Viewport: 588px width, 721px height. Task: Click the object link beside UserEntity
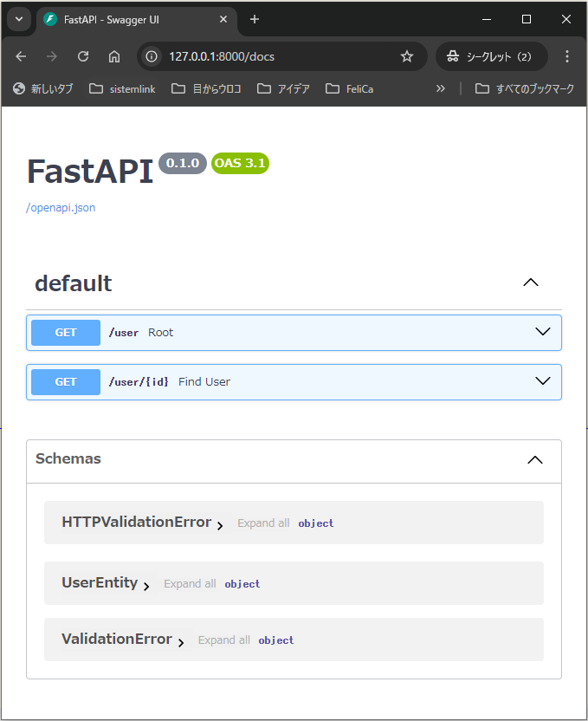click(242, 584)
